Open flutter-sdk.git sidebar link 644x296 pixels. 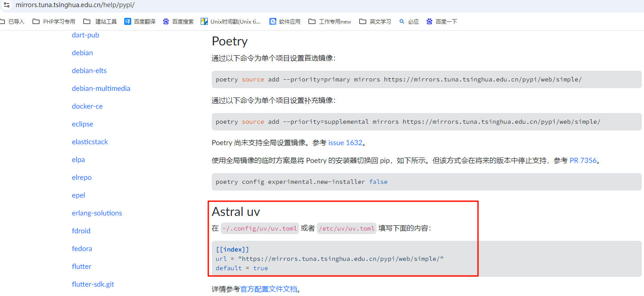click(x=93, y=284)
